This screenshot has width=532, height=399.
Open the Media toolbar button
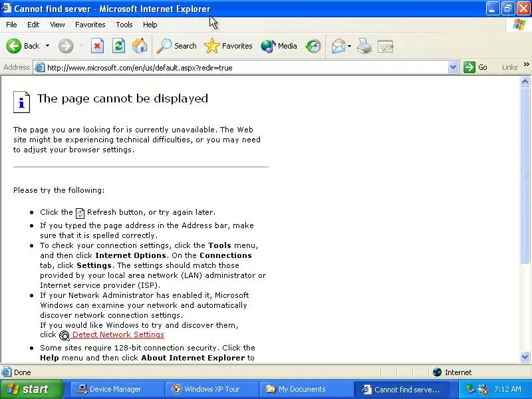click(x=279, y=46)
